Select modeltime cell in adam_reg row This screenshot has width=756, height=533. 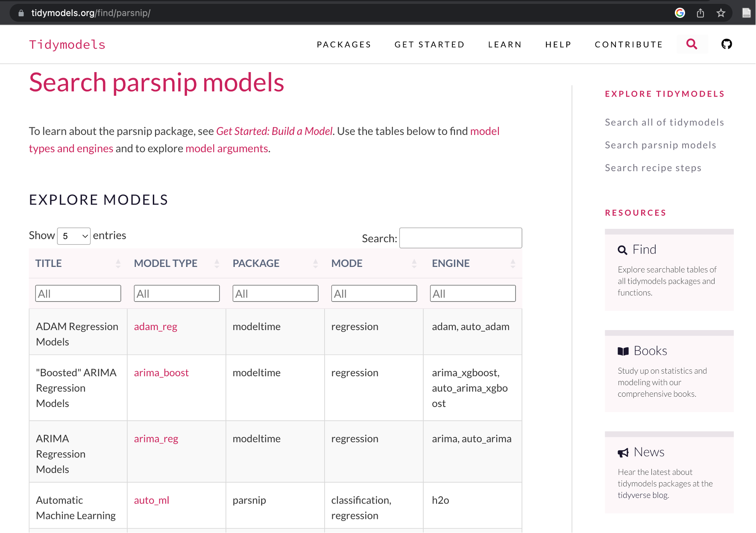(275, 332)
